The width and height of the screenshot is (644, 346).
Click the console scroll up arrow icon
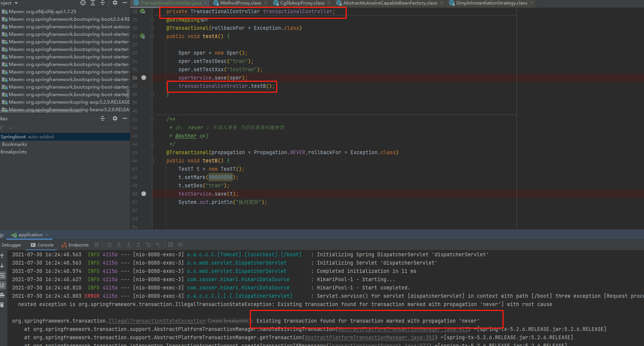[2, 256]
